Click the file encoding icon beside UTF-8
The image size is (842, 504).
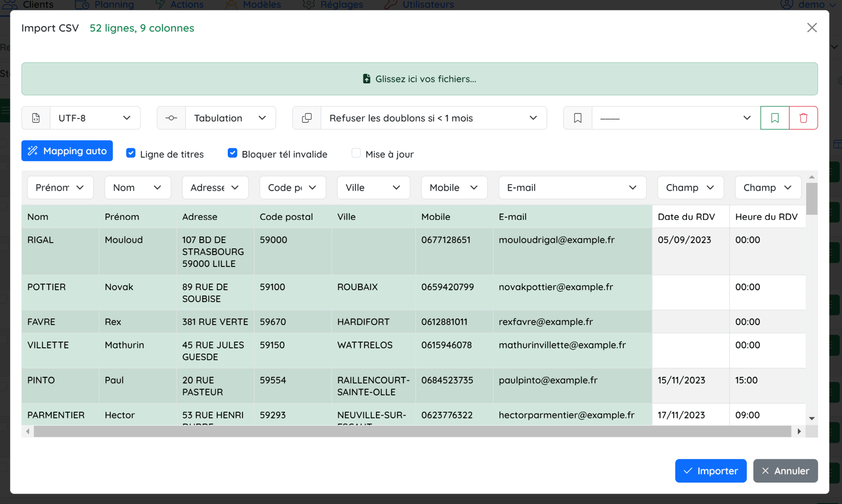tap(36, 118)
